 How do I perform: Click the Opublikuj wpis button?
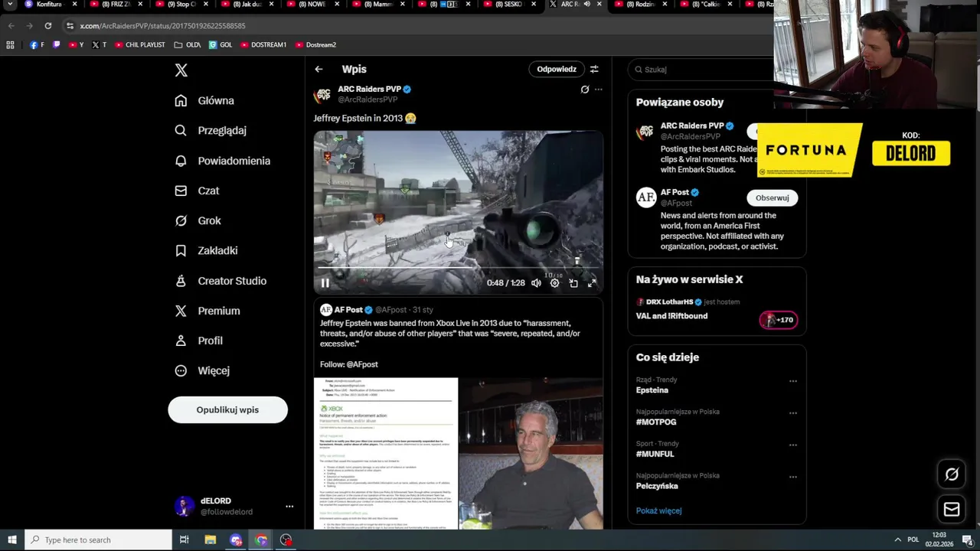[x=227, y=409]
